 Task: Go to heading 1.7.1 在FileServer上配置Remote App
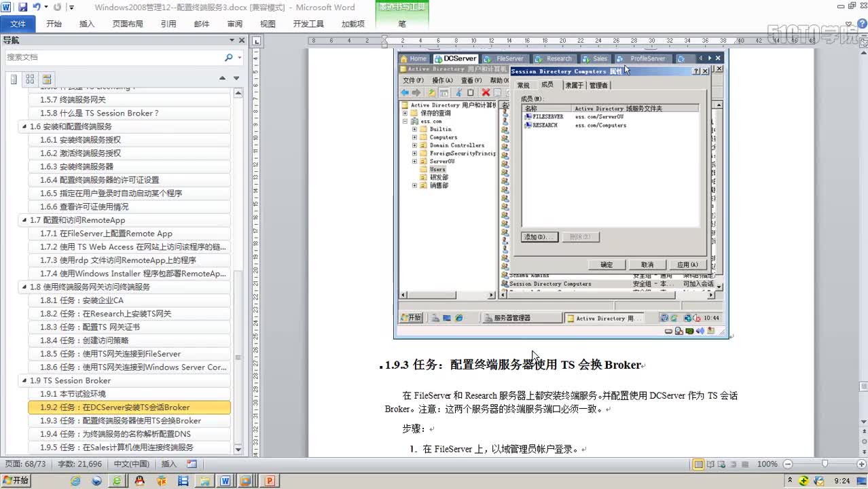tap(129, 233)
